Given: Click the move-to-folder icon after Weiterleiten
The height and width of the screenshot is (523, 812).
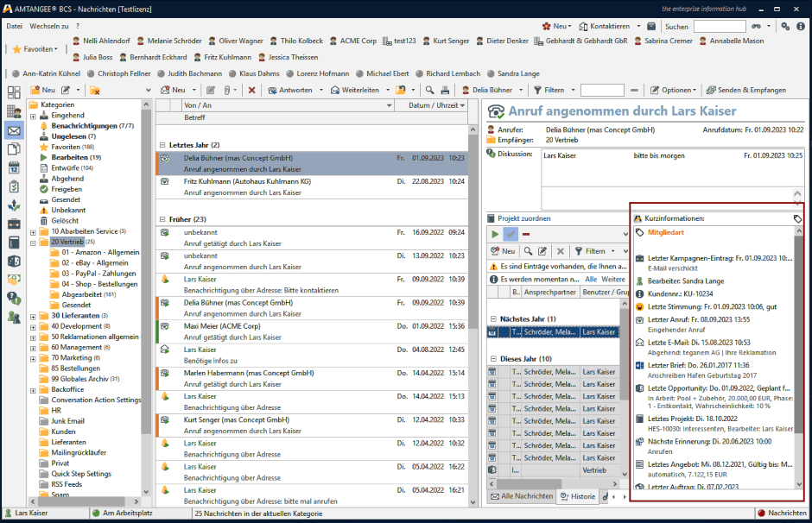Looking at the screenshot, I should [x=401, y=90].
